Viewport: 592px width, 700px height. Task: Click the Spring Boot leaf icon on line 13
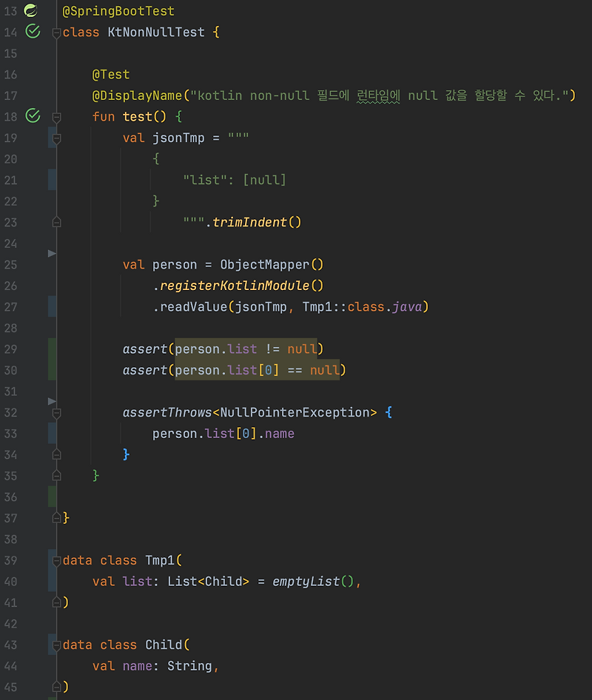click(x=30, y=10)
